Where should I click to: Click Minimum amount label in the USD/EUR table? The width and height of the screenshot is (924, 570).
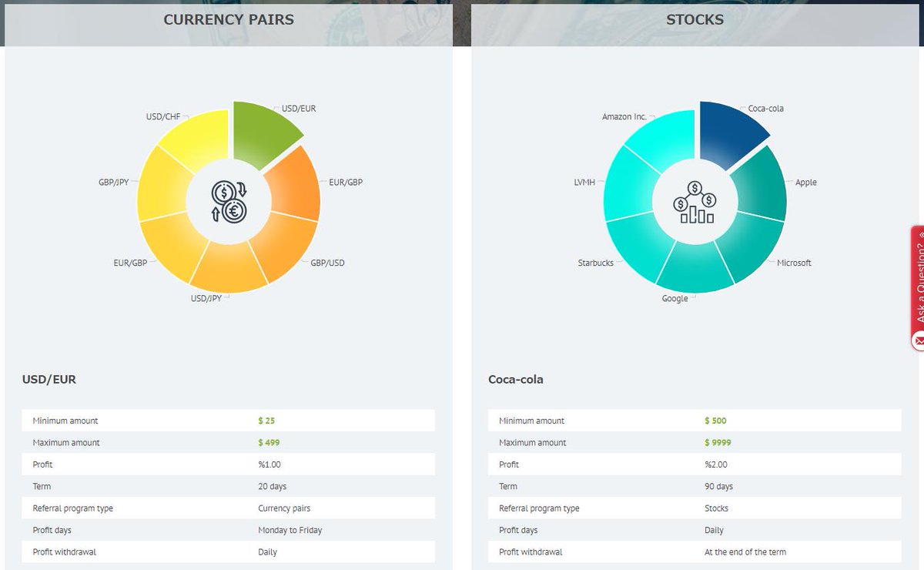coord(65,421)
